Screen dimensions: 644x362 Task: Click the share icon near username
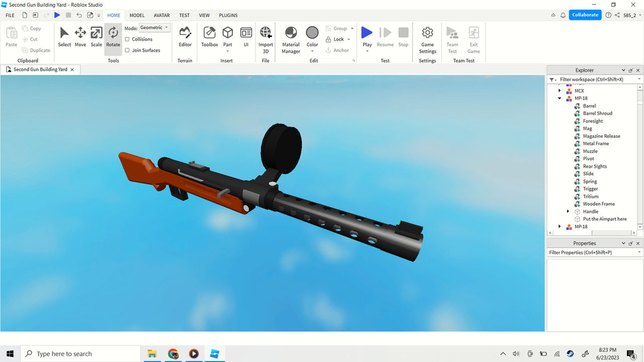click(617, 15)
